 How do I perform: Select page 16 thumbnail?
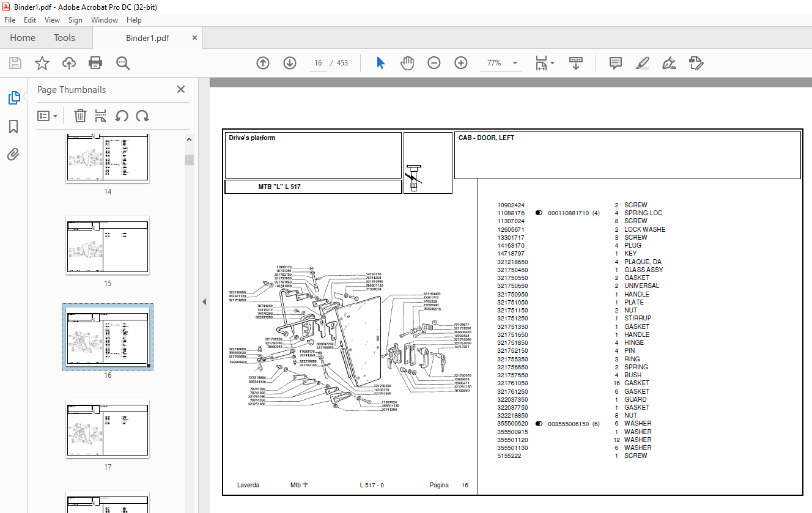(x=108, y=337)
